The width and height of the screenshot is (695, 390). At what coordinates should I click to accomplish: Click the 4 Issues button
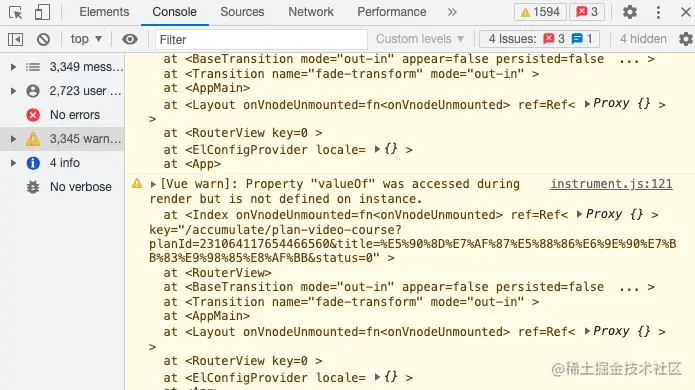tap(539, 39)
